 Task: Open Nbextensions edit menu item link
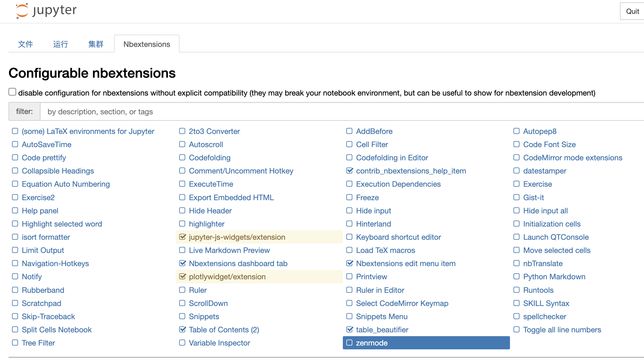click(406, 263)
